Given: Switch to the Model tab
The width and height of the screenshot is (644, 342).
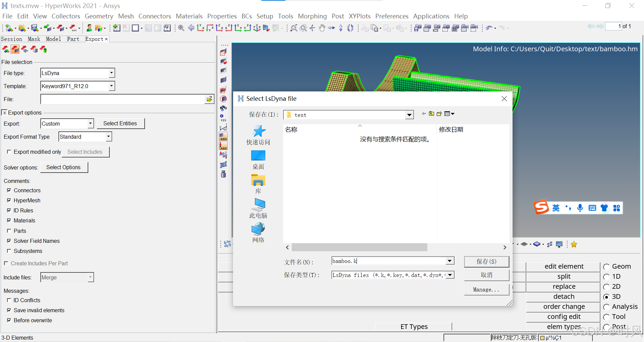Looking at the screenshot, I should pos(53,39).
